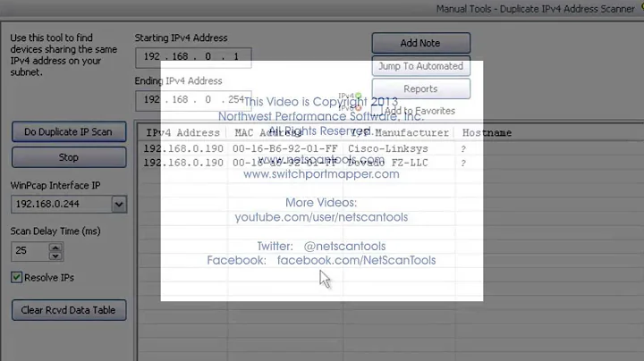
Task: Expand the WinPcap Interface IP dropdown
Action: 119,204
